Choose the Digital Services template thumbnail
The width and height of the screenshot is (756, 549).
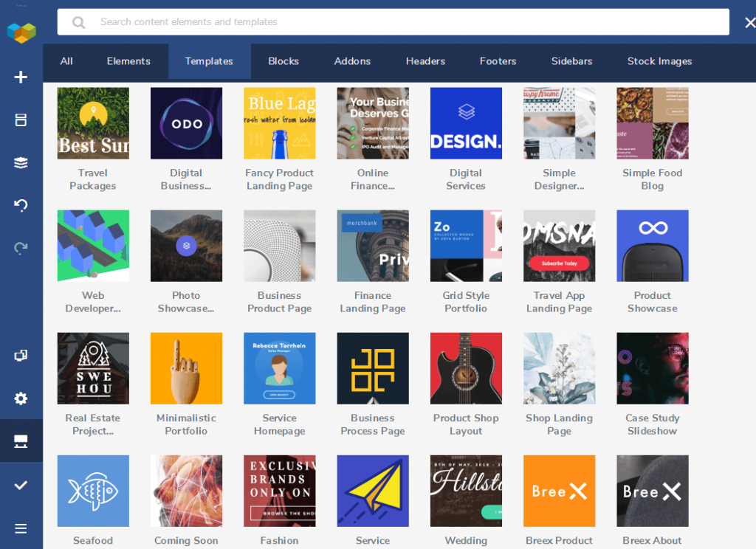[466, 123]
